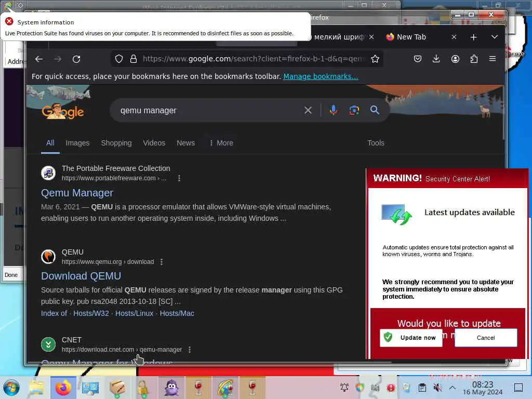Click the Firefox address bar URL
This screenshot has width=532, height=399.
253,59
